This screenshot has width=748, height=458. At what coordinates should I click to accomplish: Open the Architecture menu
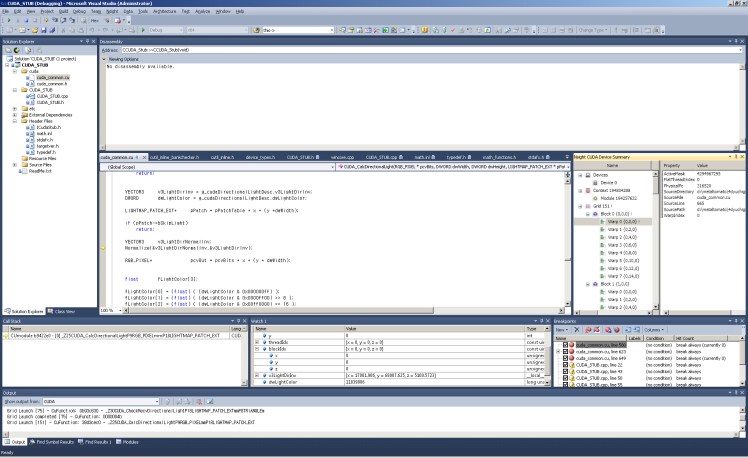165,11
